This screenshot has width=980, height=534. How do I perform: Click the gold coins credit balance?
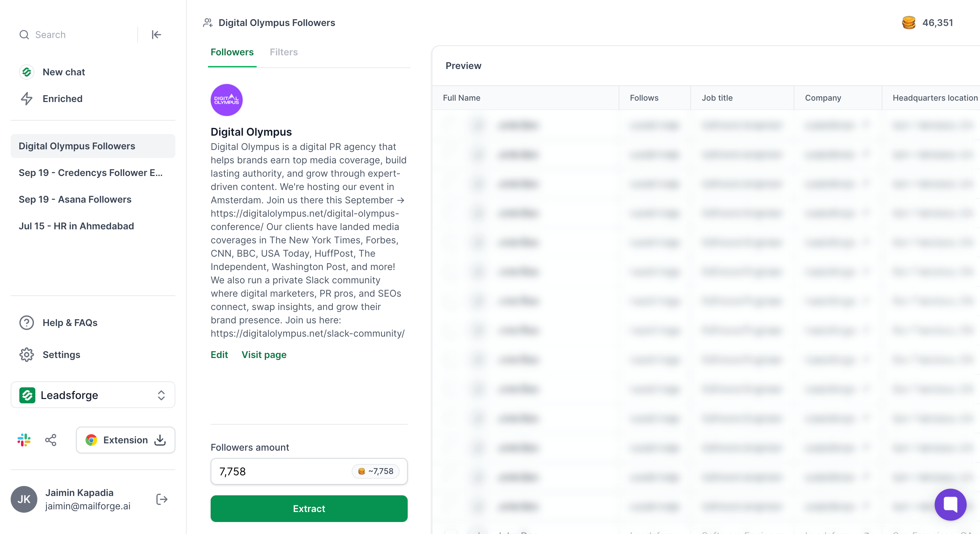tap(927, 23)
